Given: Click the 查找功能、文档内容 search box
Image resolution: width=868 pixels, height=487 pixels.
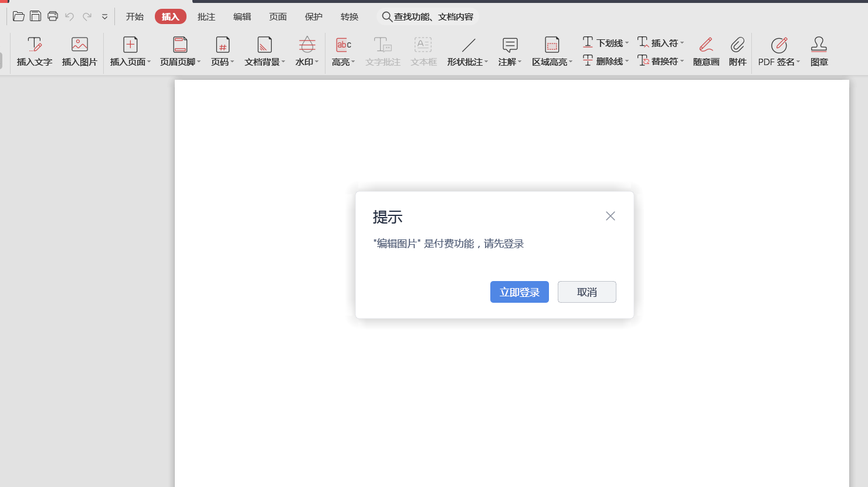Looking at the screenshot, I should [x=428, y=17].
